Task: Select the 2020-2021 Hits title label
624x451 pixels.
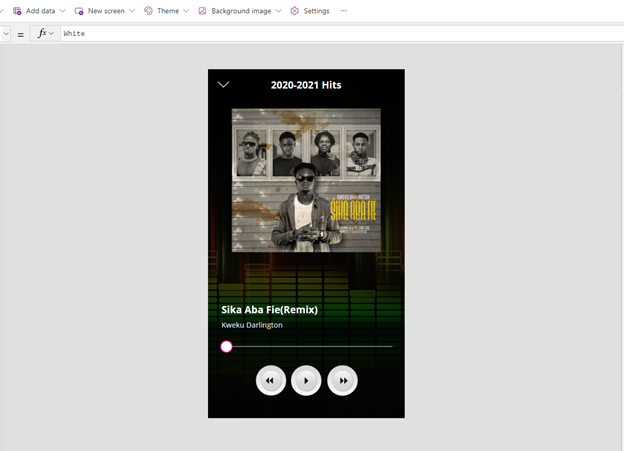Action: click(306, 85)
